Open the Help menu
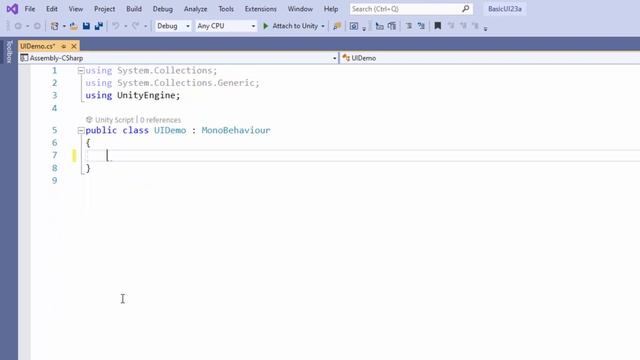The height and width of the screenshot is (360, 640). point(331,9)
